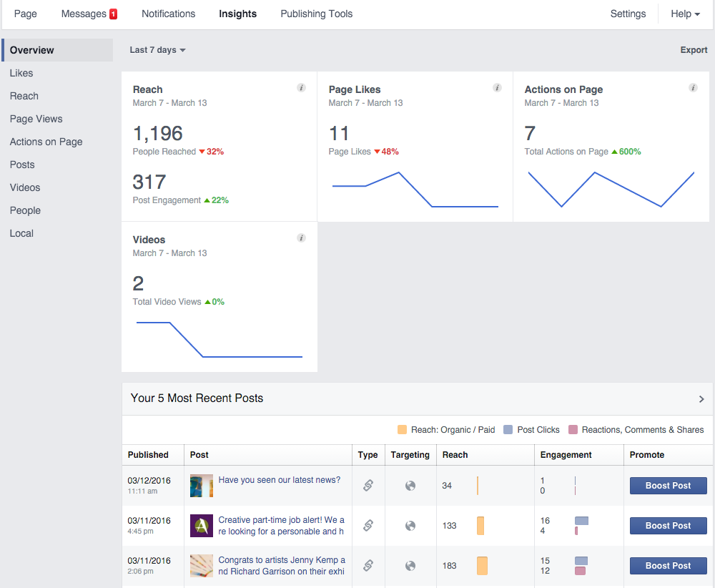Screen dimensions: 715x588
Task: Click the link type icon for 4:45 pm post
Action: (368, 526)
